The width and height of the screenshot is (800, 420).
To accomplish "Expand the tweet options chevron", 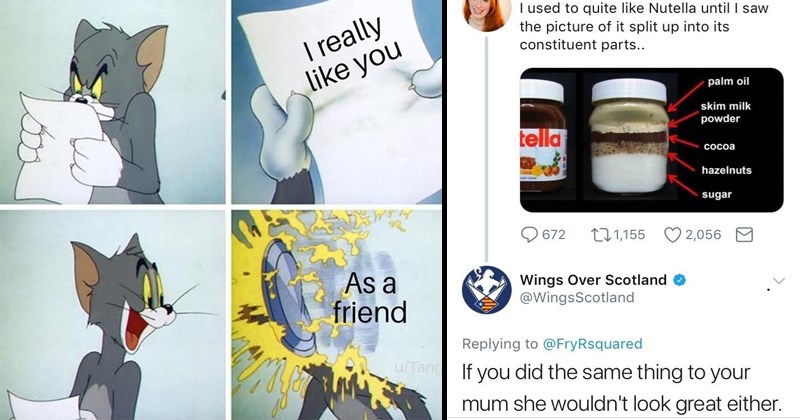I will [779, 281].
